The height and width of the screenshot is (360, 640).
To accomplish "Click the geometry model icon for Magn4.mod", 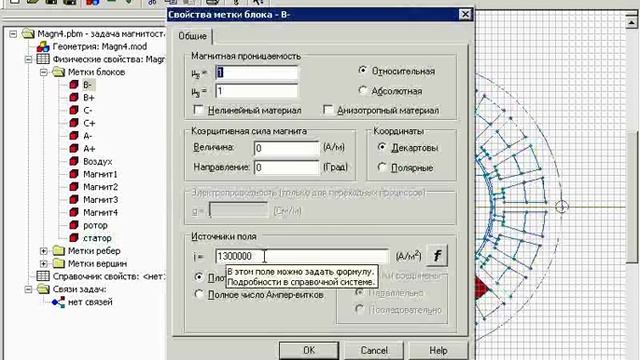I will [x=43, y=47].
